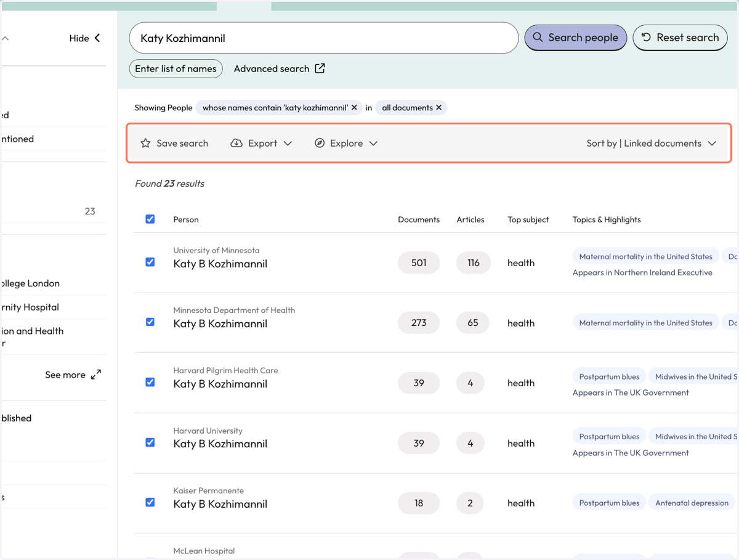Click the Search people button
Image resolution: width=739 pixels, height=560 pixels.
tap(576, 38)
